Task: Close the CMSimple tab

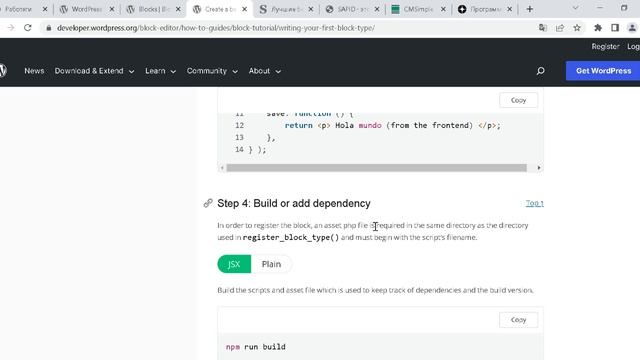Action: [443, 9]
